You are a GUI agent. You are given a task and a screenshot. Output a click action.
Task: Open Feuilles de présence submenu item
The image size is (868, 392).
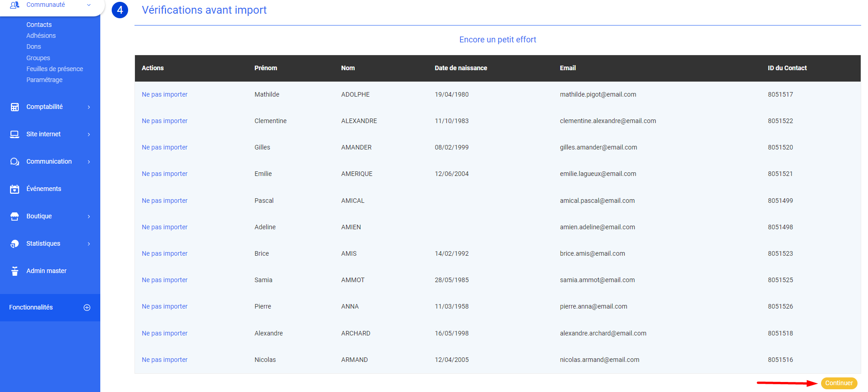[x=55, y=69]
